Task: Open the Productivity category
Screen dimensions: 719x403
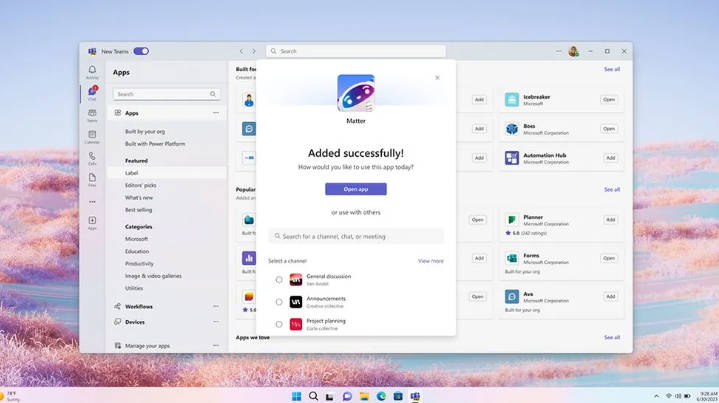Action: click(139, 264)
